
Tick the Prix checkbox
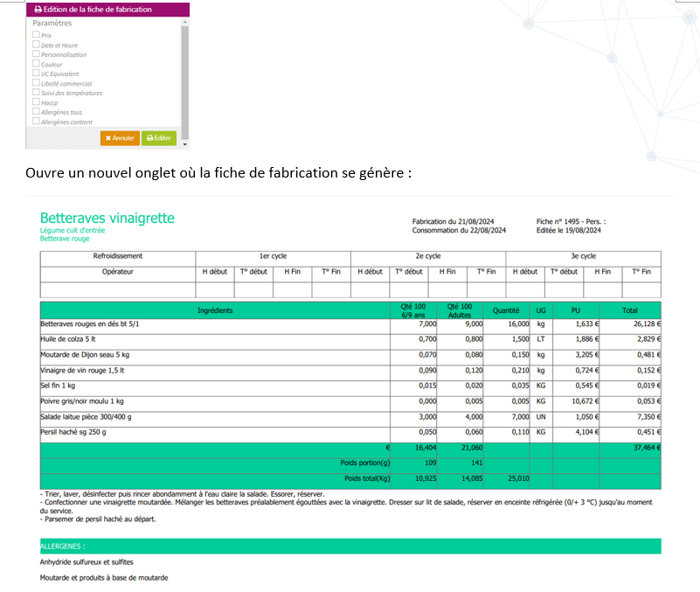coord(36,34)
